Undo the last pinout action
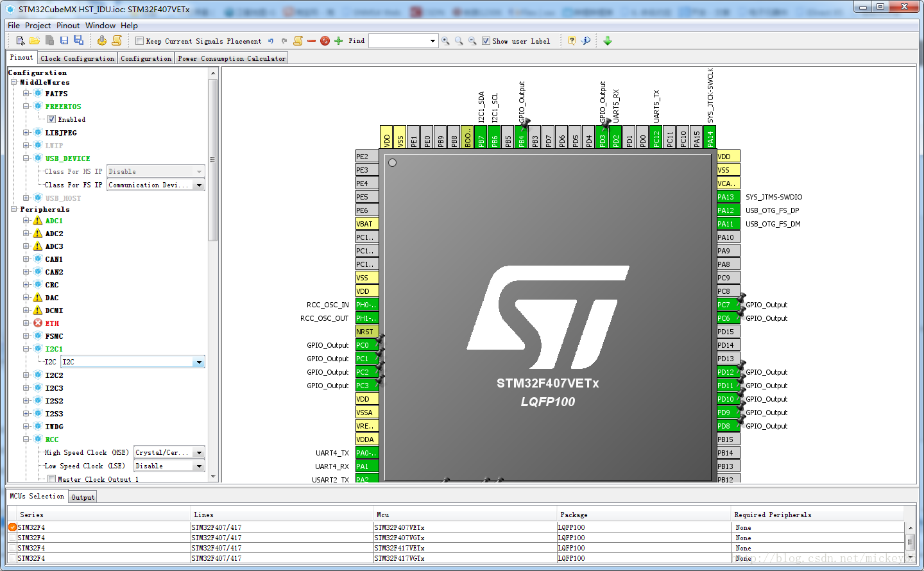Viewport: 924px width, 571px height. 271,40
